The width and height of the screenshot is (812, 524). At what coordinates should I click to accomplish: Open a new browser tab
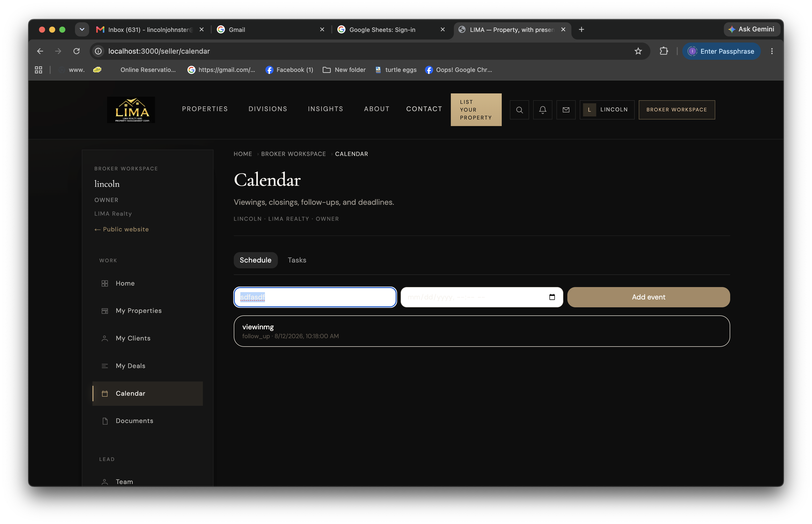click(582, 30)
